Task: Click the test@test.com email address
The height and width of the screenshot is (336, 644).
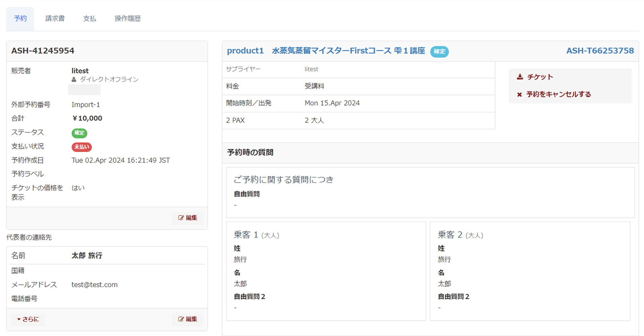Action: click(94, 285)
